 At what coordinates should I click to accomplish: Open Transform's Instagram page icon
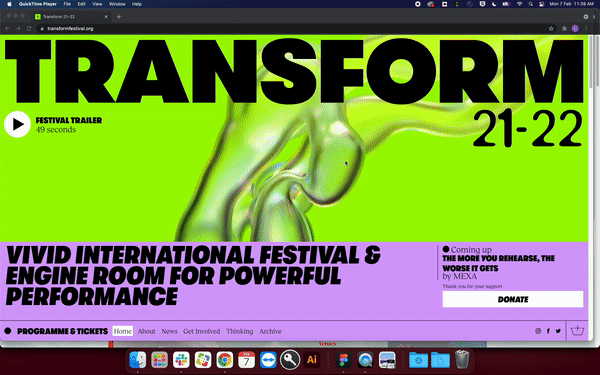(538, 331)
